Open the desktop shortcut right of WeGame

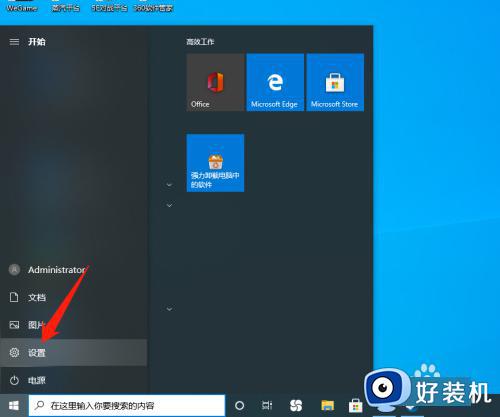click(66, 7)
